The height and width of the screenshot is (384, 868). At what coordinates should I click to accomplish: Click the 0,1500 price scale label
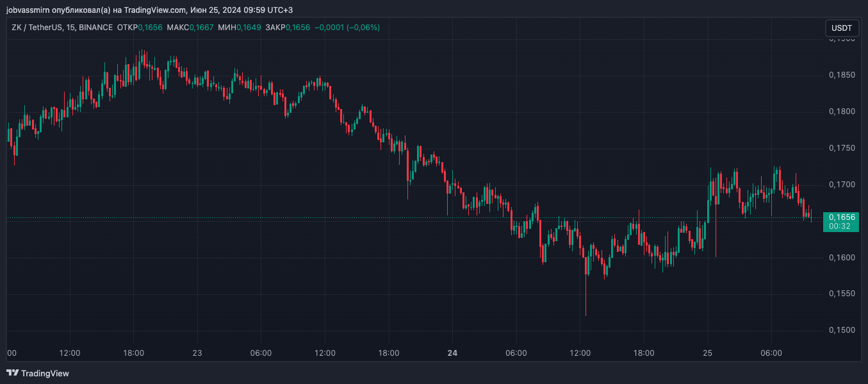[841, 330]
